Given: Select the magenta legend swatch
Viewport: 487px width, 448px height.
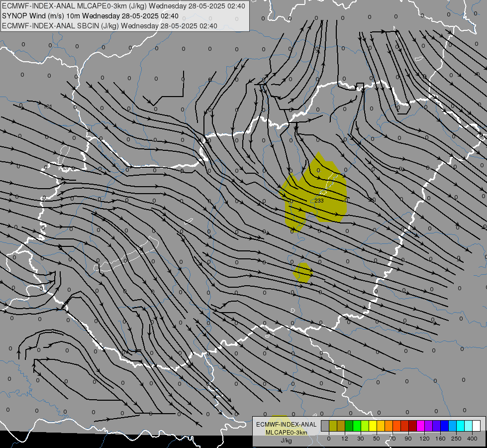Looking at the screenshot, I should pos(420,426).
